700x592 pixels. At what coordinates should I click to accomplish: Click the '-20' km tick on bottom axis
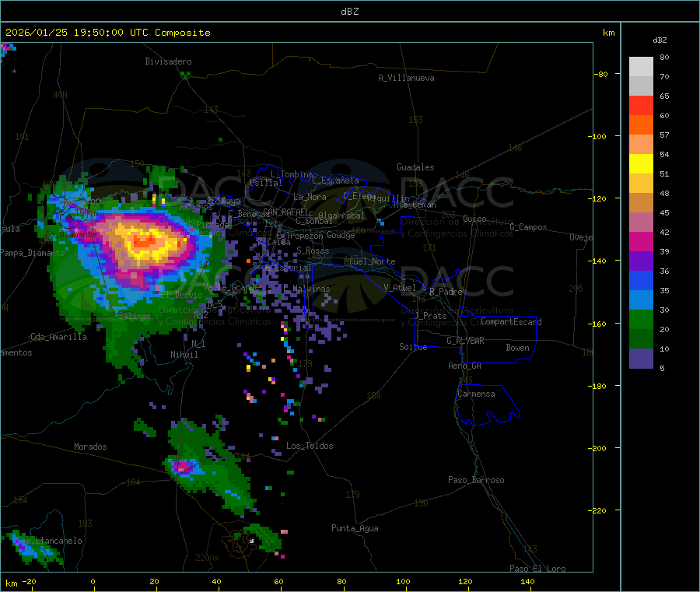(30, 581)
